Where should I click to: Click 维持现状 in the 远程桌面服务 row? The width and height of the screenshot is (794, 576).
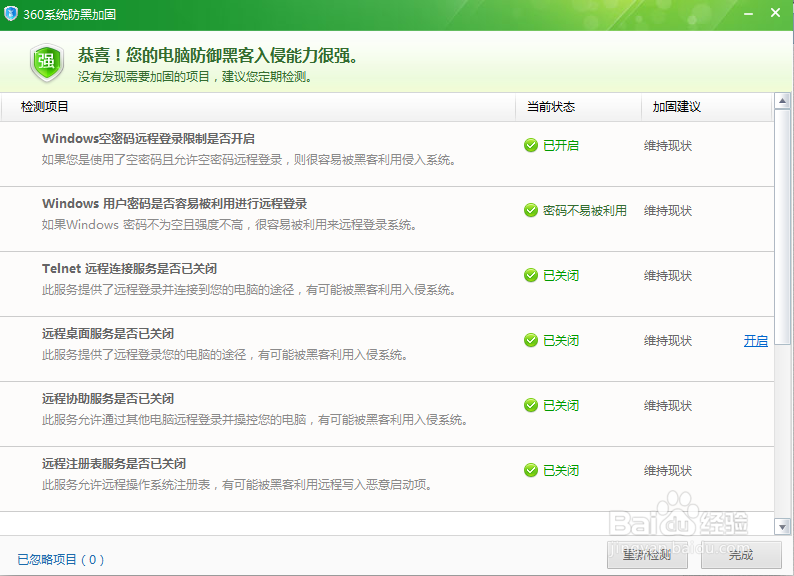(668, 340)
